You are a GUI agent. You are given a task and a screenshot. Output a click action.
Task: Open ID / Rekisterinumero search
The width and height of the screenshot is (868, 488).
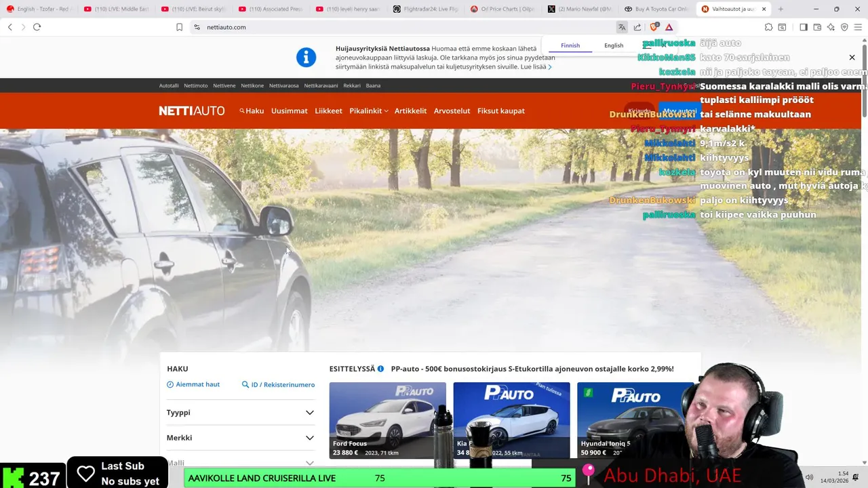click(278, 384)
